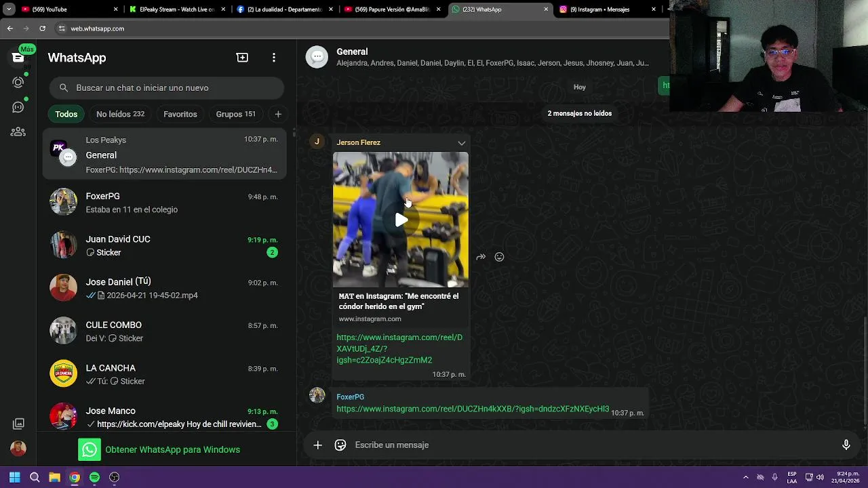This screenshot has width=868, height=488.
Task: Open the Chats sidebar icon
Action: pyautogui.click(x=18, y=58)
